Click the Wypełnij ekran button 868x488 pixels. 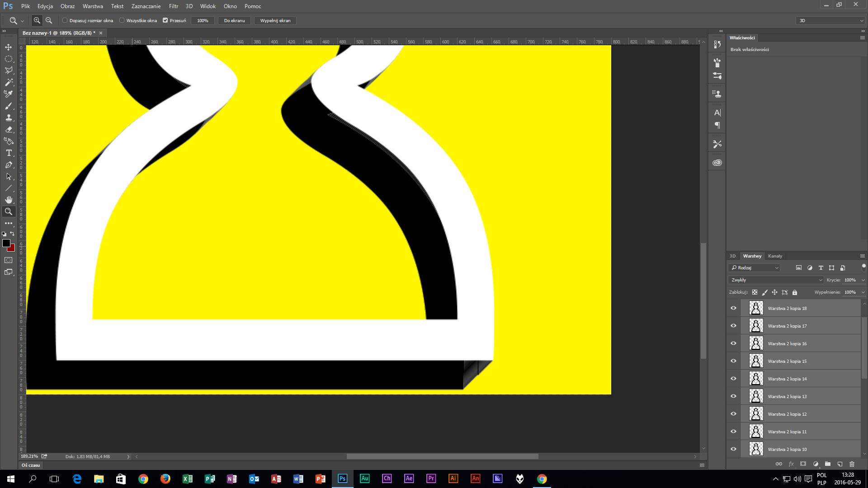point(275,21)
